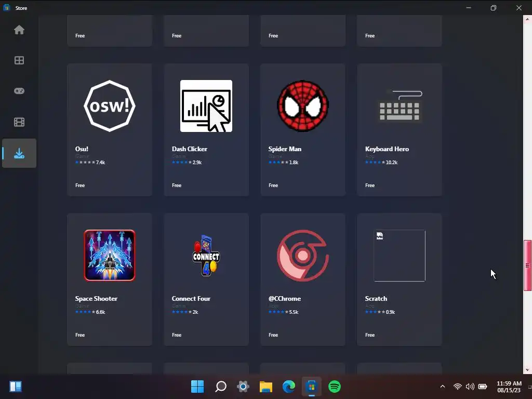The width and height of the screenshot is (532, 399).
Task: Click the 0.9k rating on Scratch
Action: click(x=391, y=312)
